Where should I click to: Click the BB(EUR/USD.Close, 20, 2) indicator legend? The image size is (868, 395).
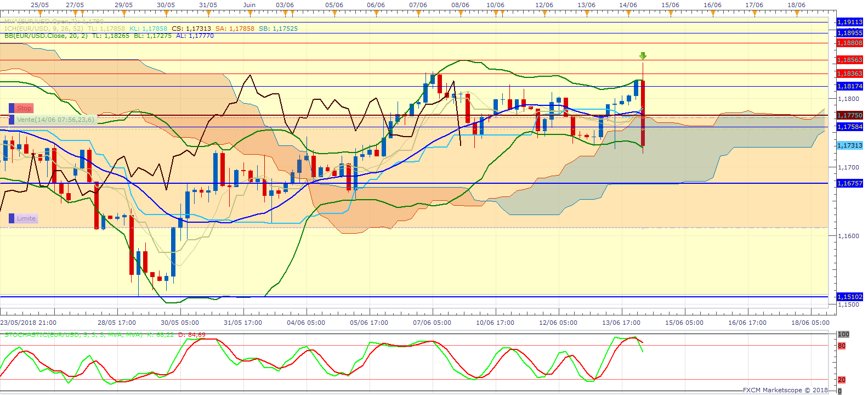46,36
